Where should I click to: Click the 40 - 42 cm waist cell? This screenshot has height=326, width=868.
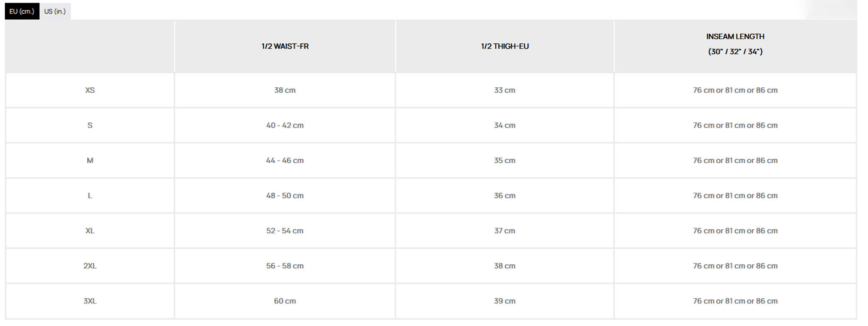tap(285, 125)
